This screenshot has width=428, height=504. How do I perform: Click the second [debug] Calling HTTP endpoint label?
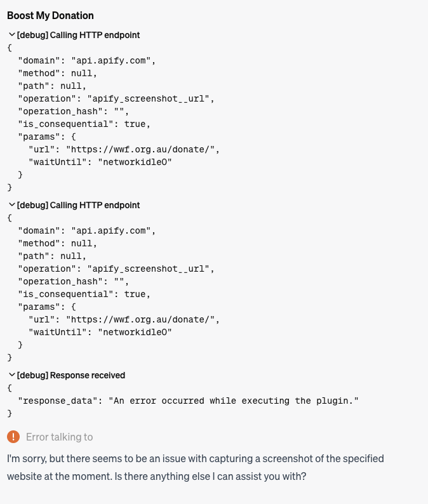78,205
